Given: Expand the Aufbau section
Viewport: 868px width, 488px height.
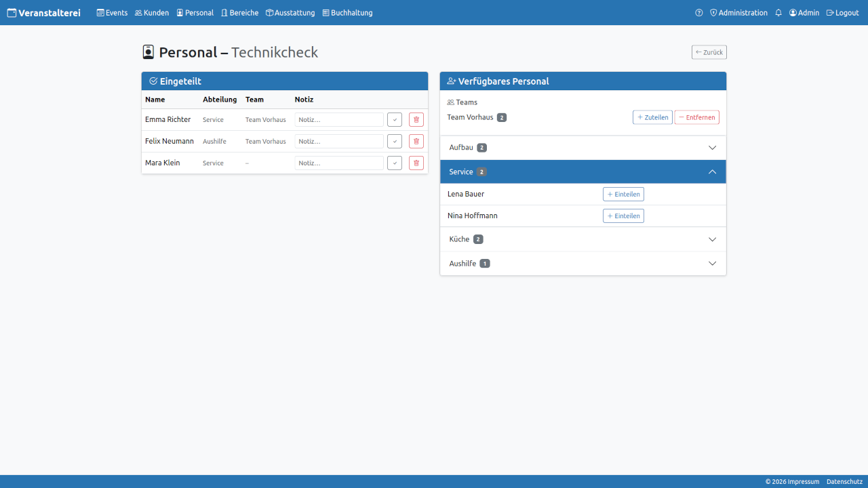Looking at the screenshot, I should coord(583,148).
